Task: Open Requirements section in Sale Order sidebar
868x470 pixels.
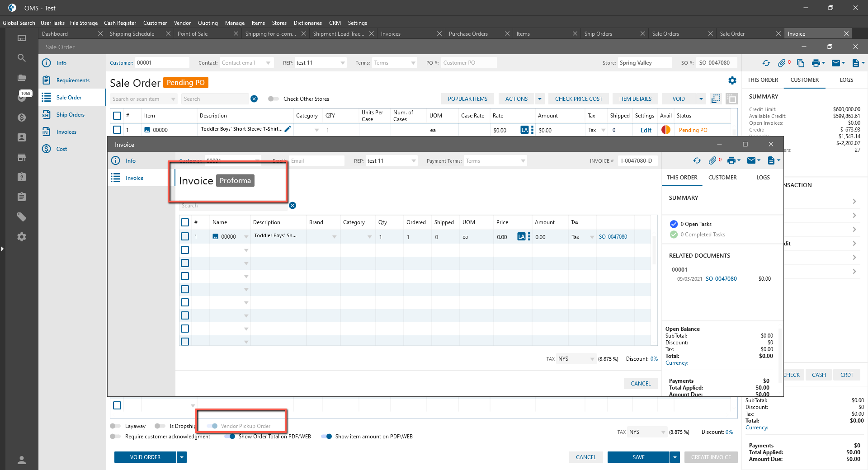Action: (x=73, y=80)
